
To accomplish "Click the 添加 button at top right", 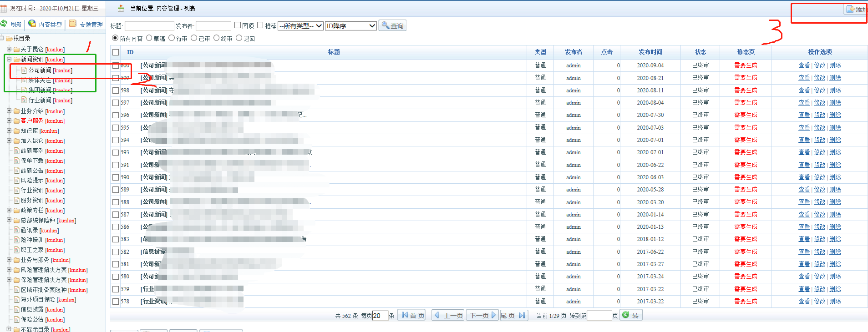I will [x=856, y=10].
